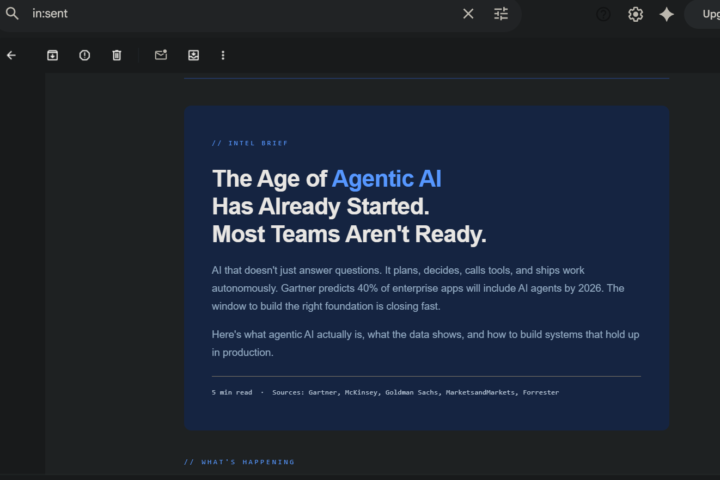Mark this email as unread
Image resolution: width=720 pixels, height=480 pixels.
(x=161, y=55)
